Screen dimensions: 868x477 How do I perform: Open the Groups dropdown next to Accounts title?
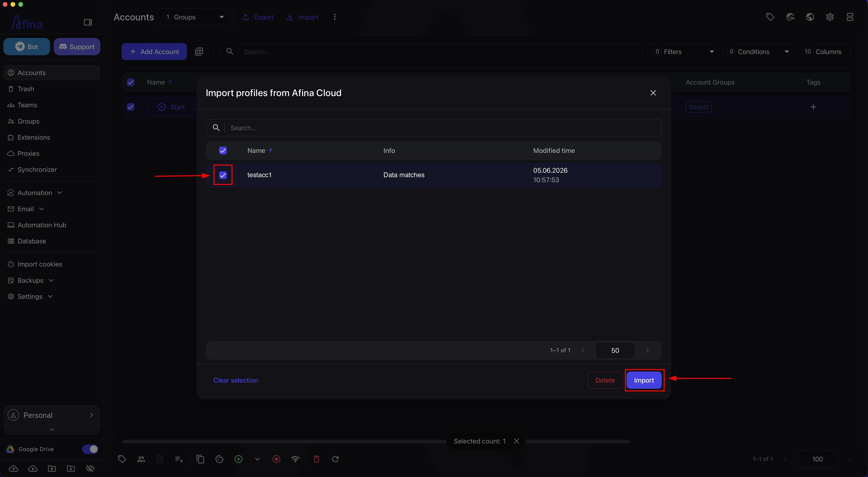194,17
